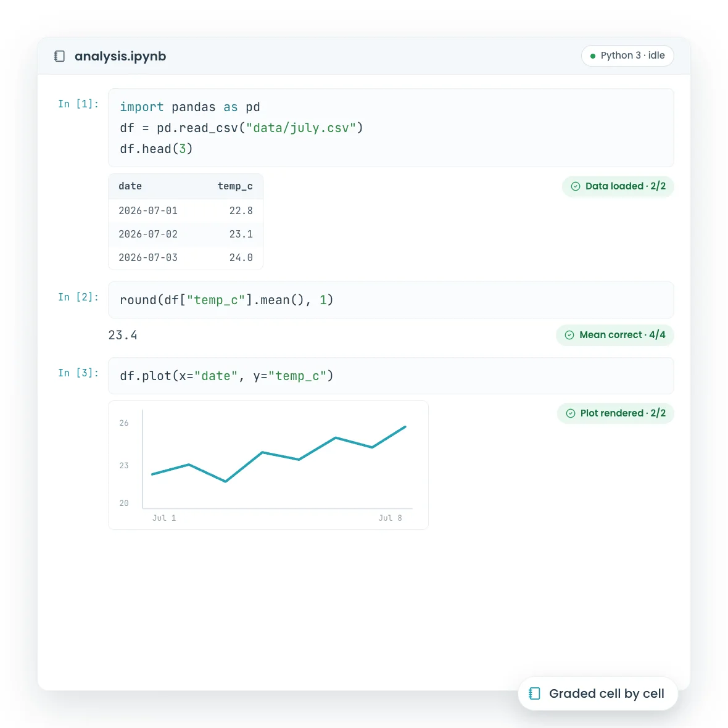The image size is (728, 728).
Task: Click the 24.0 temperature value
Action: (241, 258)
